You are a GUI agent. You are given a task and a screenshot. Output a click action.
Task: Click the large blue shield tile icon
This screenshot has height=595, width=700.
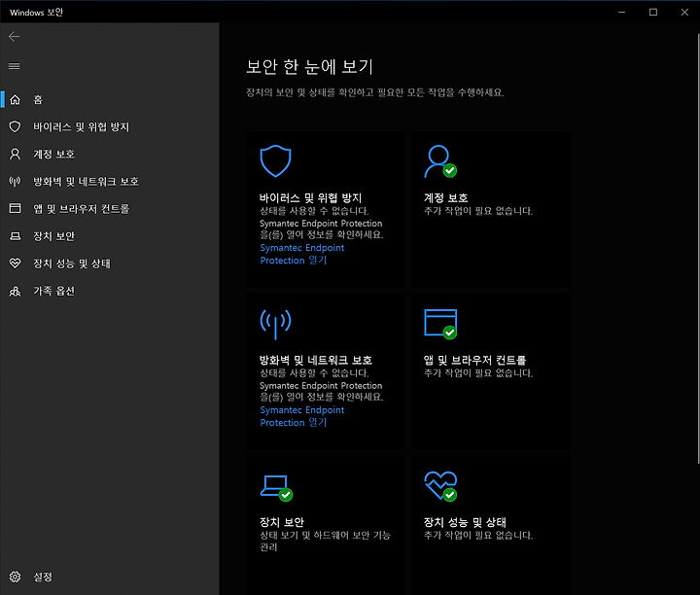pyautogui.click(x=275, y=161)
